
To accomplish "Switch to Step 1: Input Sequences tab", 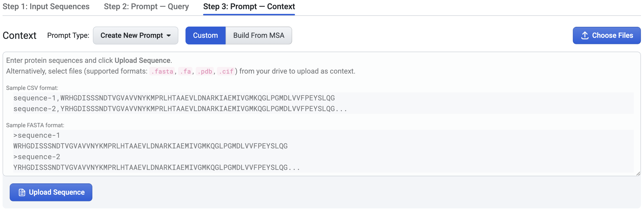I will [x=46, y=7].
